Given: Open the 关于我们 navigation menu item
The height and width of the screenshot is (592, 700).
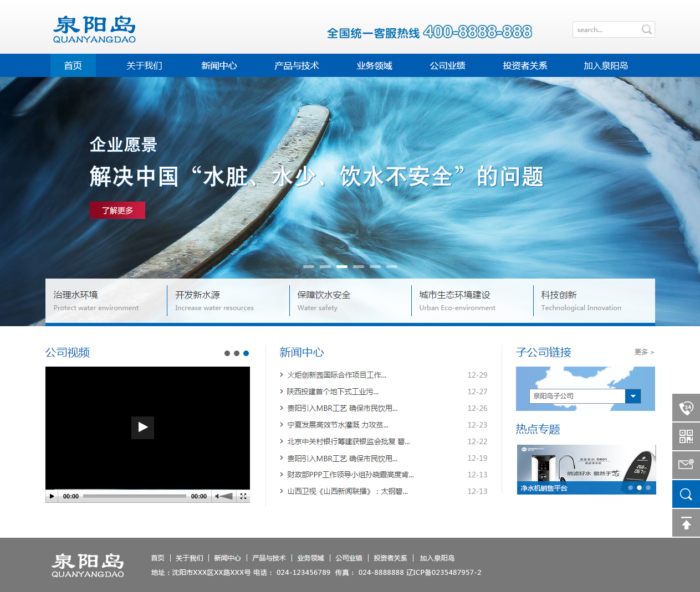Looking at the screenshot, I should [x=144, y=66].
